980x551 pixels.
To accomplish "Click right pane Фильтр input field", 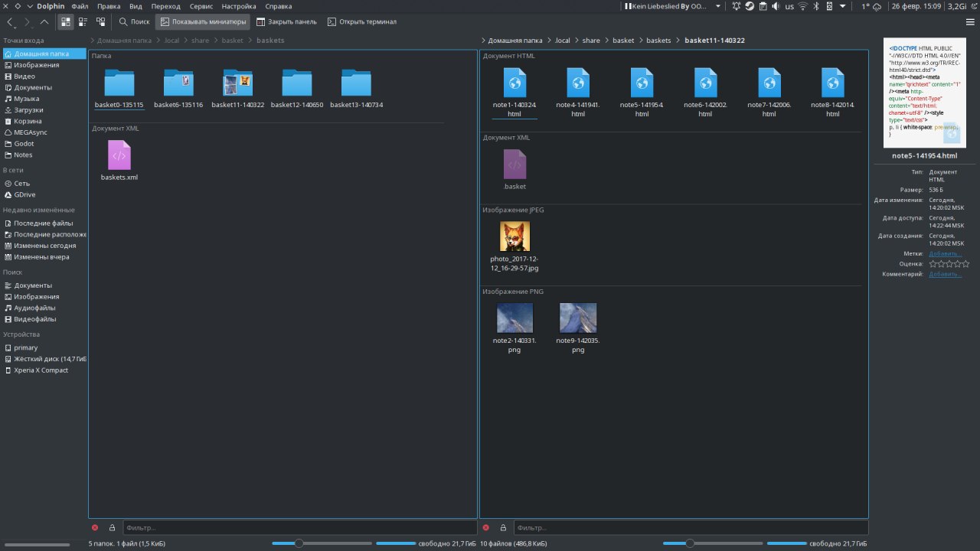I will [x=691, y=527].
